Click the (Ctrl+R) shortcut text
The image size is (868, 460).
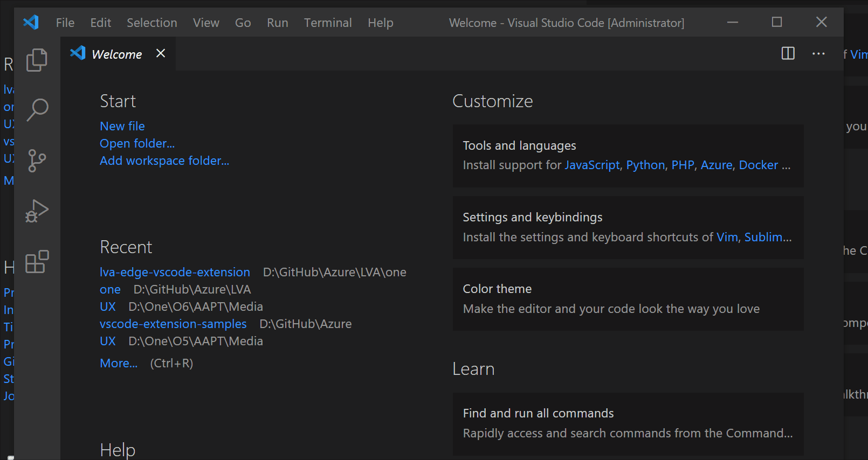tap(171, 363)
